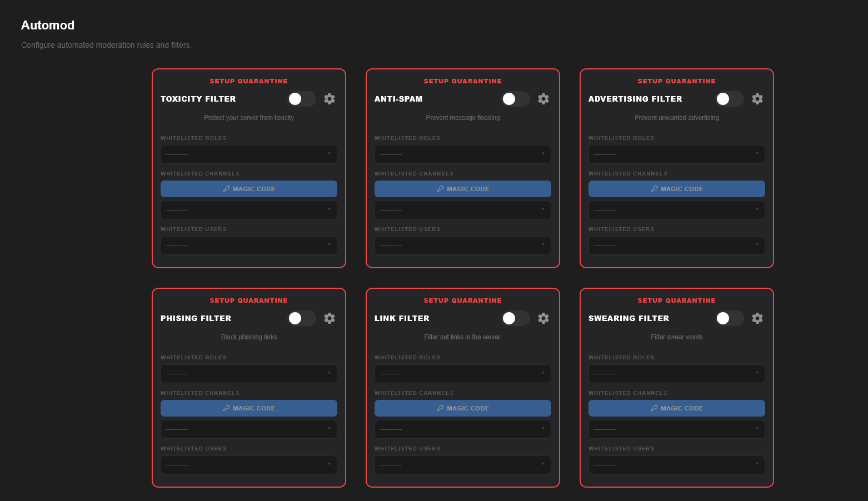Click 'Block phishing links' description

[249, 337]
